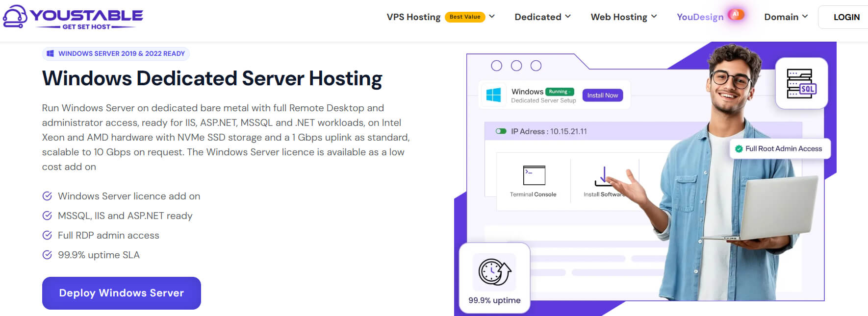The height and width of the screenshot is (316, 868).
Task: Open the Web Hosting menu
Action: [x=619, y=17]
